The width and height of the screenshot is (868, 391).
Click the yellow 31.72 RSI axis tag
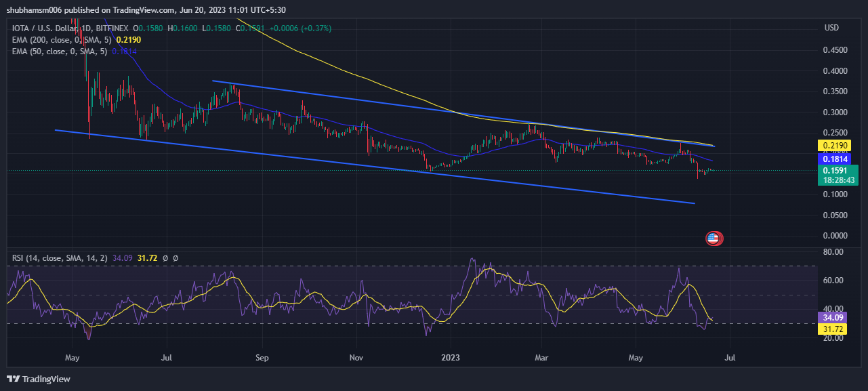[x=833, y=329]
